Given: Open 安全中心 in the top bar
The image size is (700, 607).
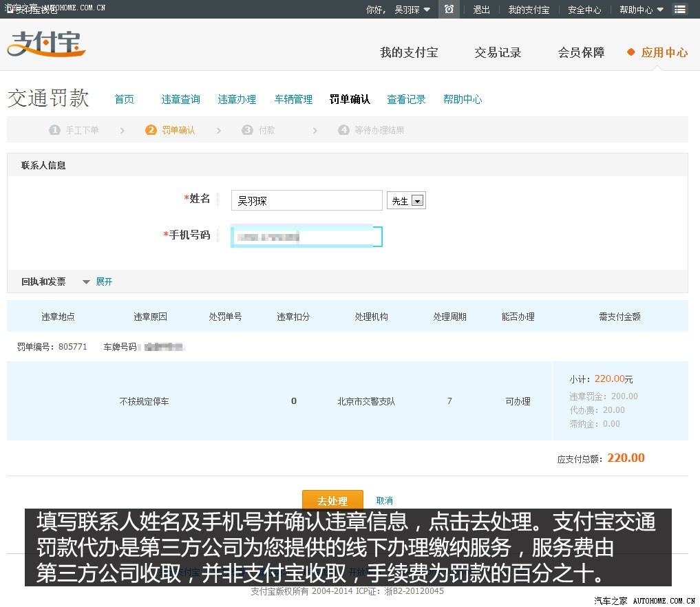Looking at the screenshot, I should point(584,10).
